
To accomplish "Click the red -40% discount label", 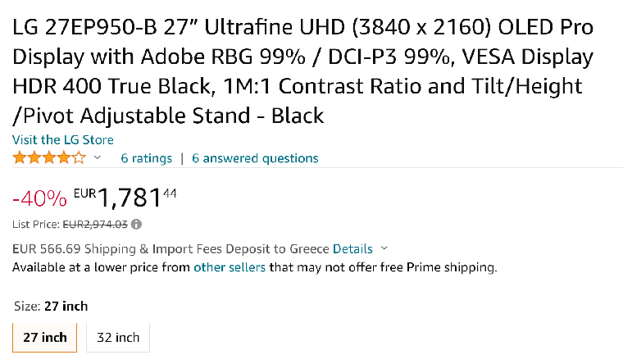I will pyautogui.click(x=39, y=198).
